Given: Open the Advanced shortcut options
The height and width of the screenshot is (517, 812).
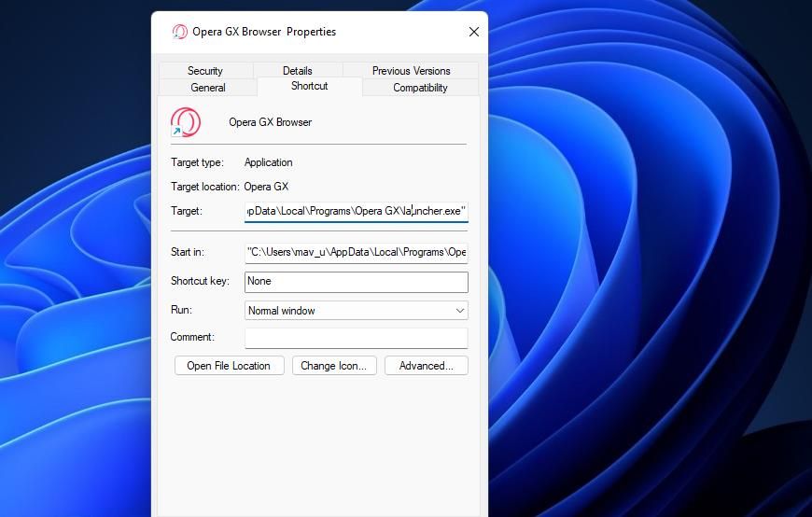Looking at the screenshot, I should point(427,366).
